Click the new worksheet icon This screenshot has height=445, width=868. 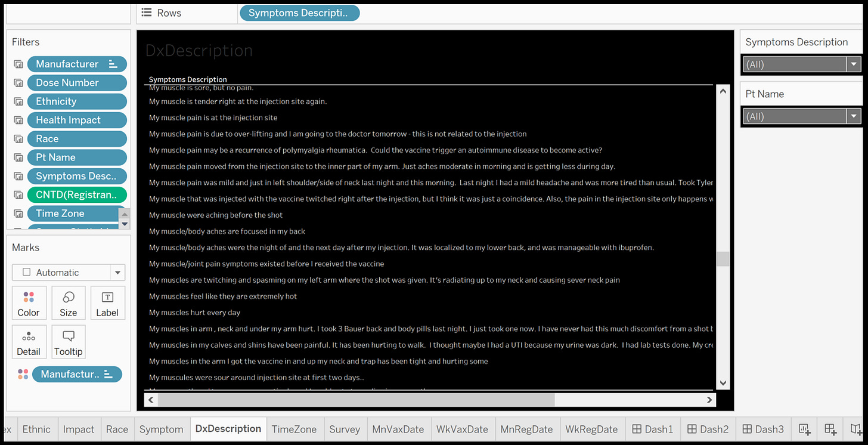pyautogui.click(x=804, y=429)
